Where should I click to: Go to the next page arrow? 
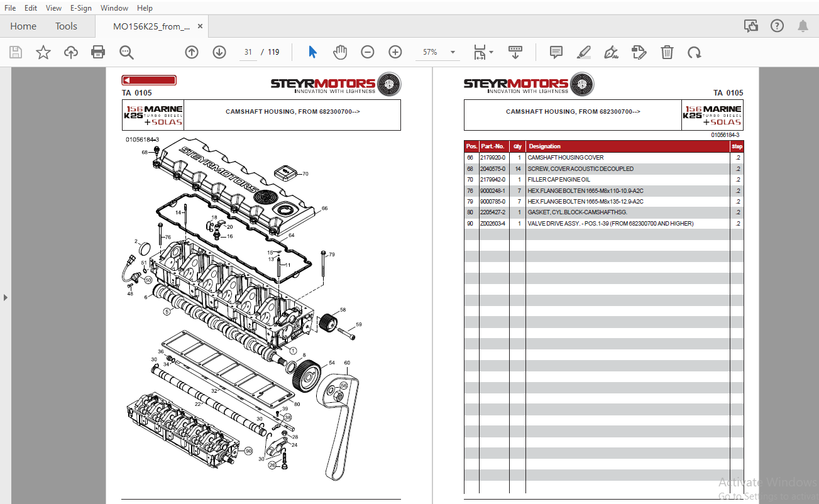tap(219, 52)
